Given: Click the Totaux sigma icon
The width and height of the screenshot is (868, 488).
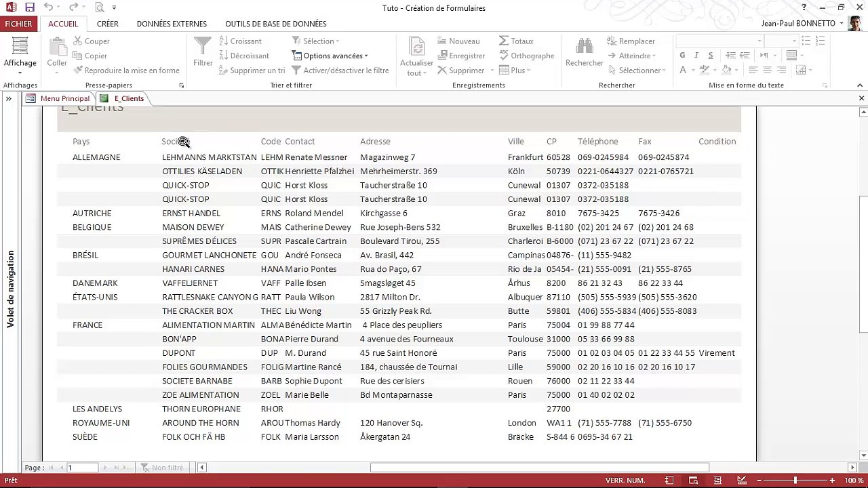Looking at the screenshot, I should (504, 41).
